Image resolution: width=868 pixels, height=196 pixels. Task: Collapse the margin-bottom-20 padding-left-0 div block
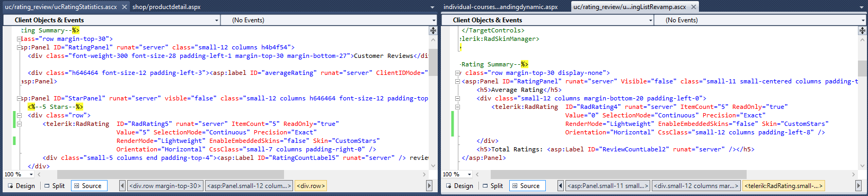point(457,98)
